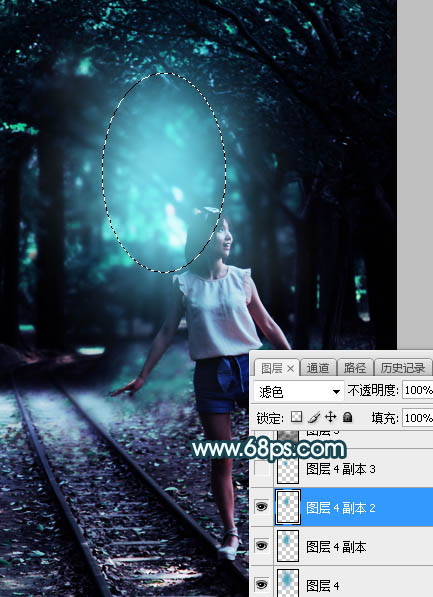Show the hidden 图层 4 副本 3 layer
The image size is (433, 597).
coord(262,469)
